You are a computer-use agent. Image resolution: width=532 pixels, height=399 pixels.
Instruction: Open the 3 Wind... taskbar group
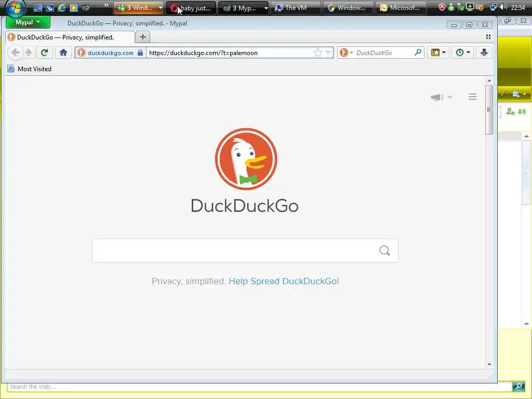(138, 8)
